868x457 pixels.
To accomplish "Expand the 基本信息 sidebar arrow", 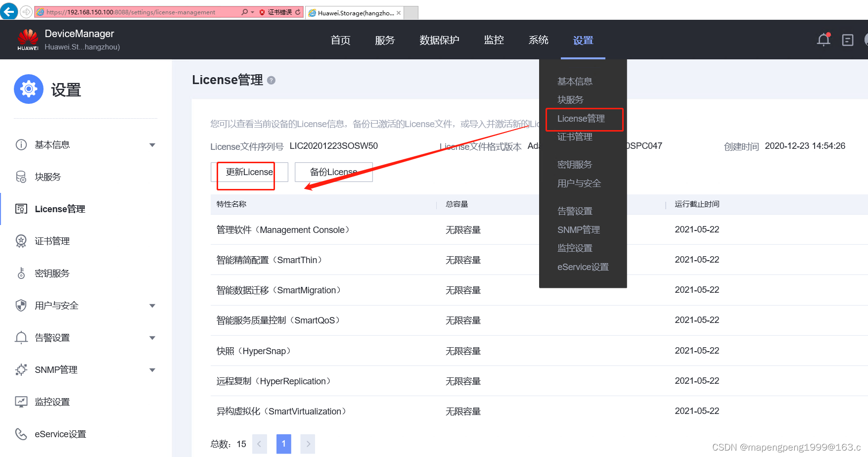I will 152,145.
